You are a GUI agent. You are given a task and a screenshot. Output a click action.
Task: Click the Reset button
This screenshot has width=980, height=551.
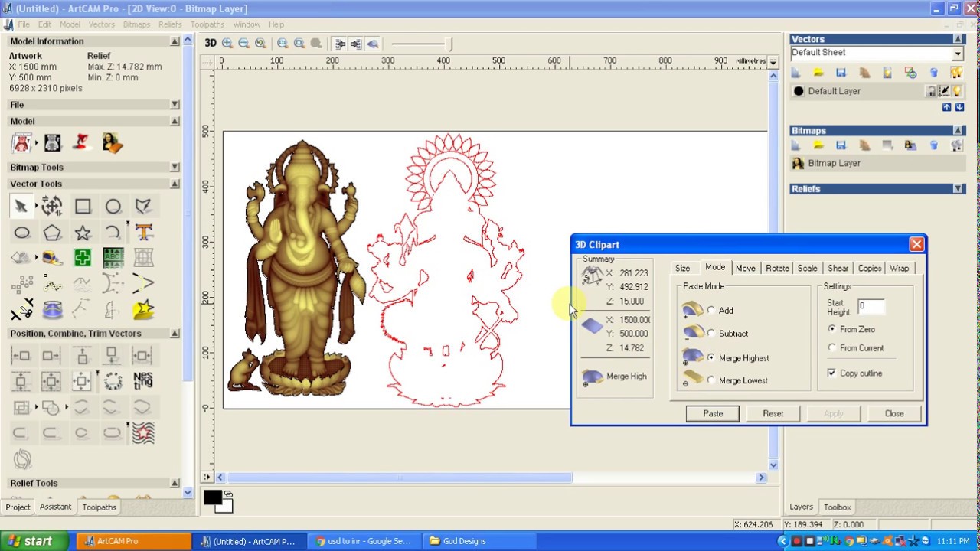pyautogui.click(x=773, y=414)
